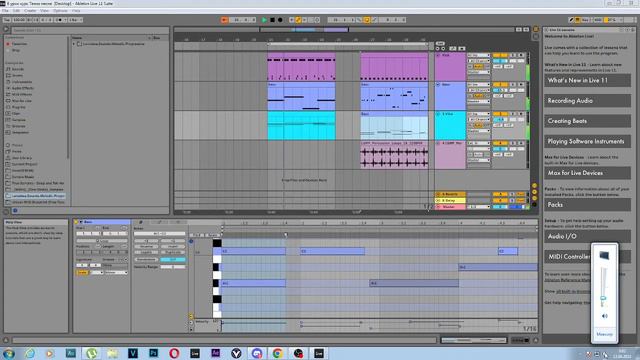Stop playback with the square Stop button
The image size is (640, 360).
[272, 20]
